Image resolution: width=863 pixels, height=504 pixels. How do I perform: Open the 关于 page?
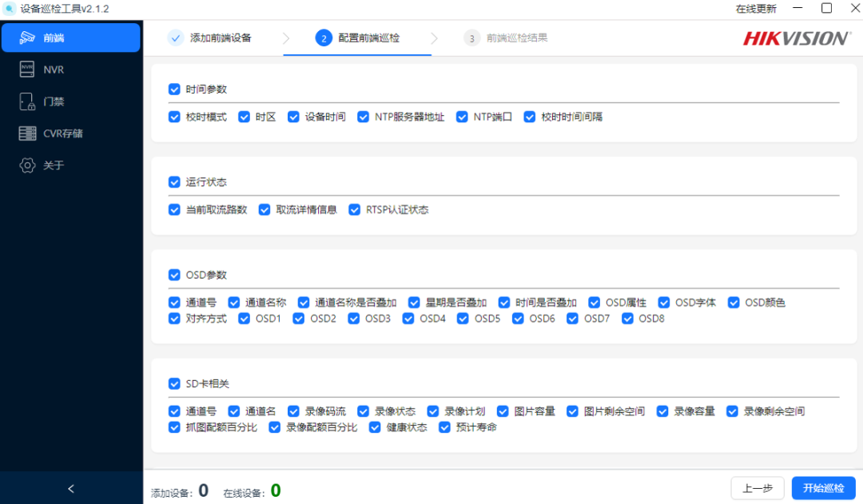pos(71,165)
